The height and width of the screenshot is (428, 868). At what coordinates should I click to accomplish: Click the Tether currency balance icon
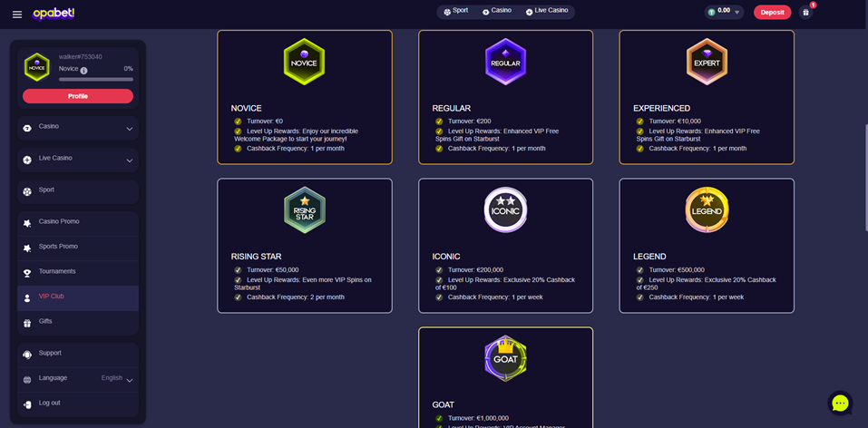712,12
